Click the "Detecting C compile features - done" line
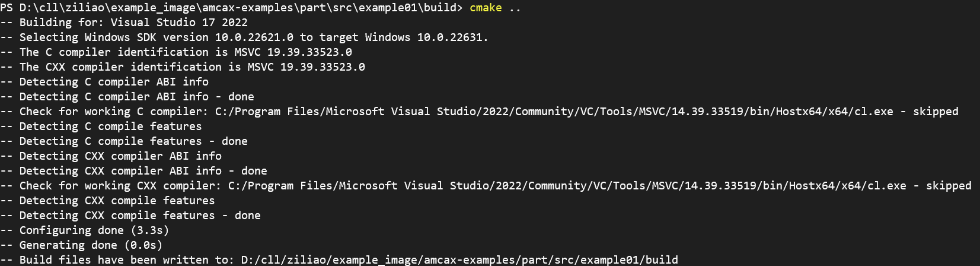980x266 pixels. pyautogui.click(x=133, y=141)
